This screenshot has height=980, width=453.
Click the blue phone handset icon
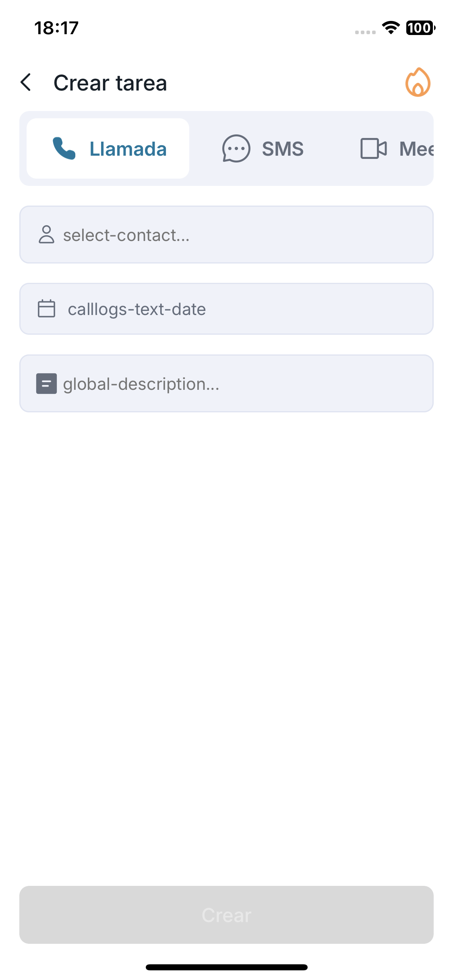coord(64,148)
